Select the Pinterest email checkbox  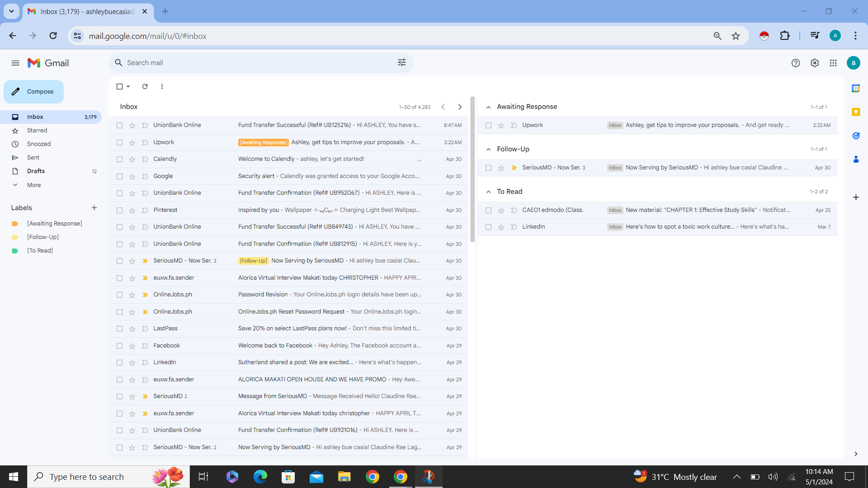pyautogui.click(x=119, y=210)
